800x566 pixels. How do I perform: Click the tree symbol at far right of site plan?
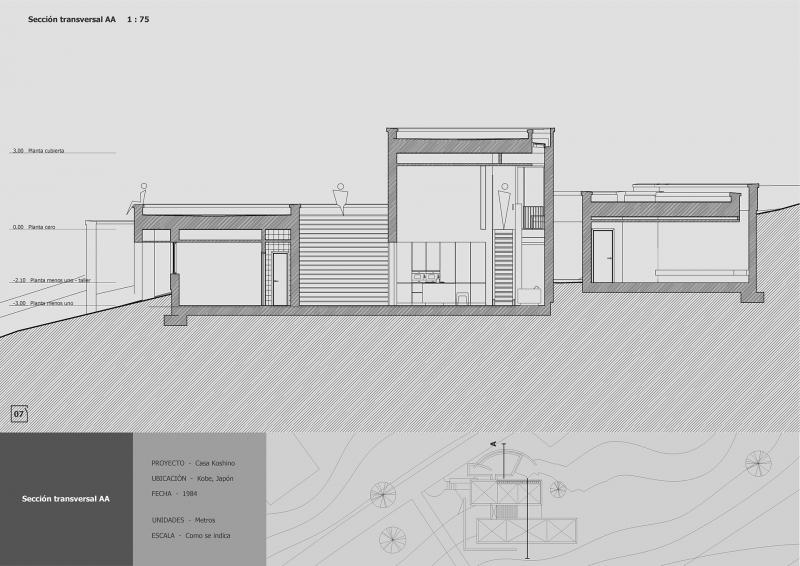click(x=758, y=463)
